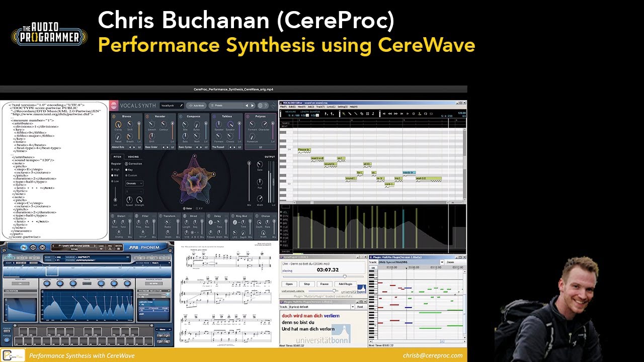Screen dimensions: 644x362
Task: Click the play icon in VOCALOID transport
Action: coord(408,114)
